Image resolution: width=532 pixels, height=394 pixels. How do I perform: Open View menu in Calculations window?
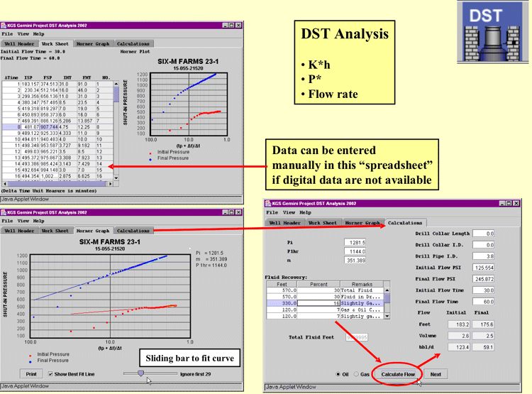(289, 213)
